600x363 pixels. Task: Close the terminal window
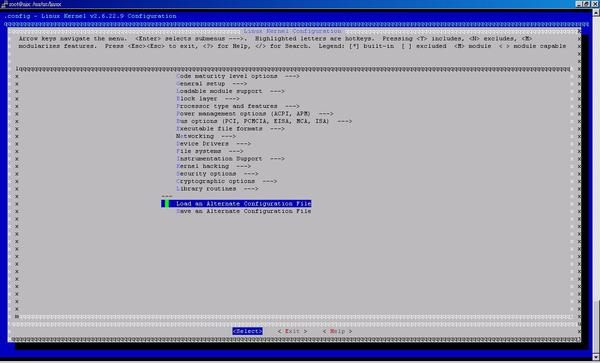[595, 4]
